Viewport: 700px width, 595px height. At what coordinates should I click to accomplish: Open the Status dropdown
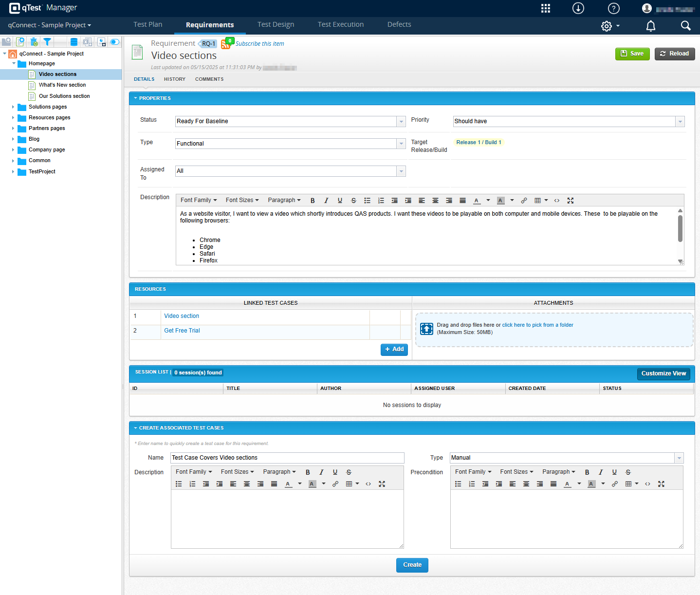point(401,122)
